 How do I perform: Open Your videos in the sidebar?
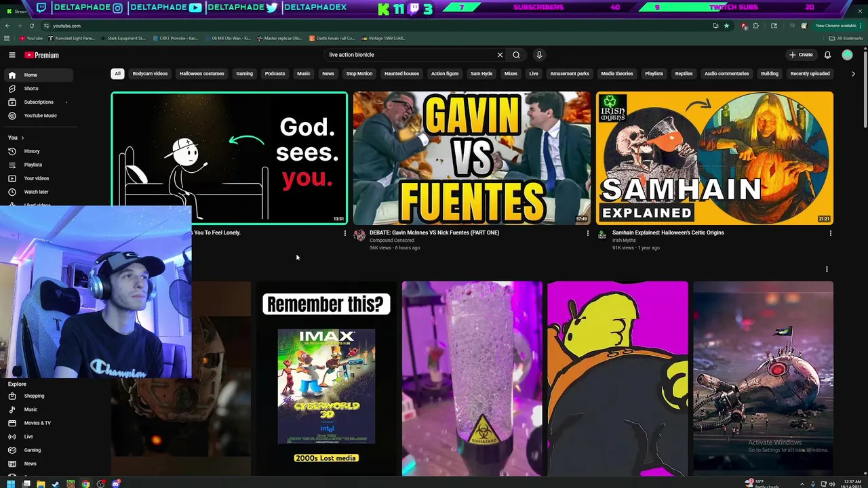(x=39, y=178)
